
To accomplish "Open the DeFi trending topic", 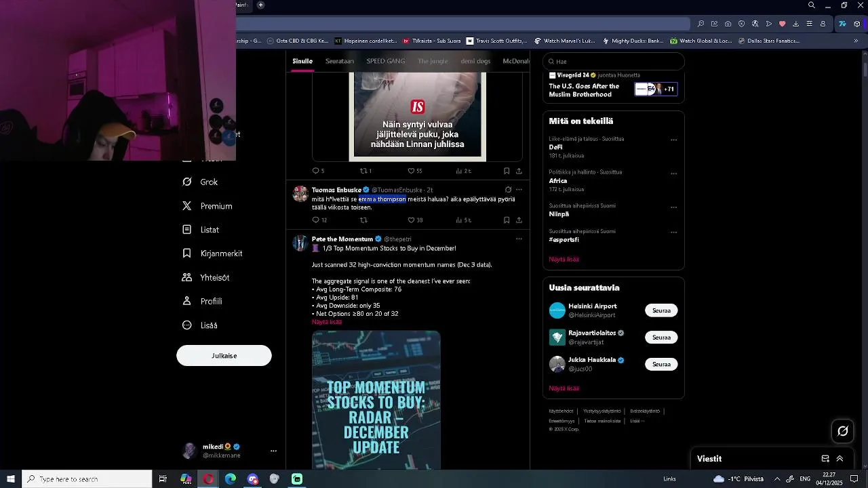I will click(x=555, y=147).
